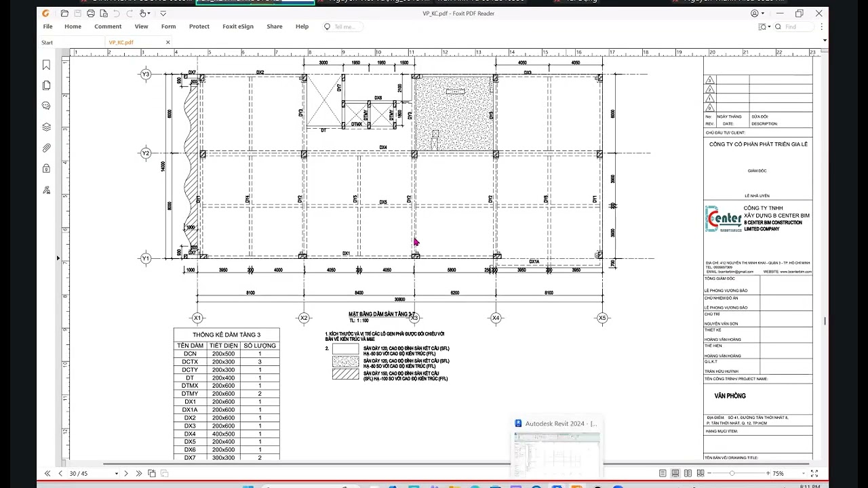Open the Layers panel
This screenshot has width=868, height=488.
46,127
